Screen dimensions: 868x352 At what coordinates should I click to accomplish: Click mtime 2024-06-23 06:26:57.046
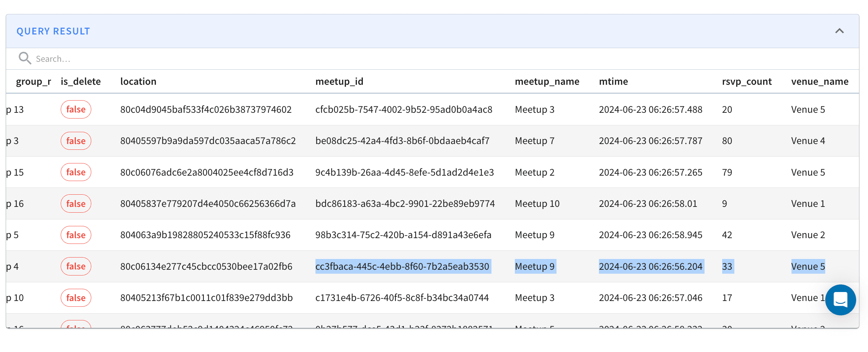point(651,298)
